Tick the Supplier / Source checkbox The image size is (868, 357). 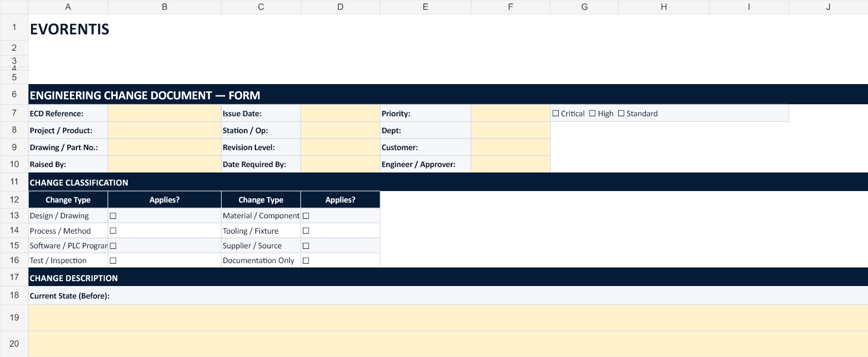(306, 246)
